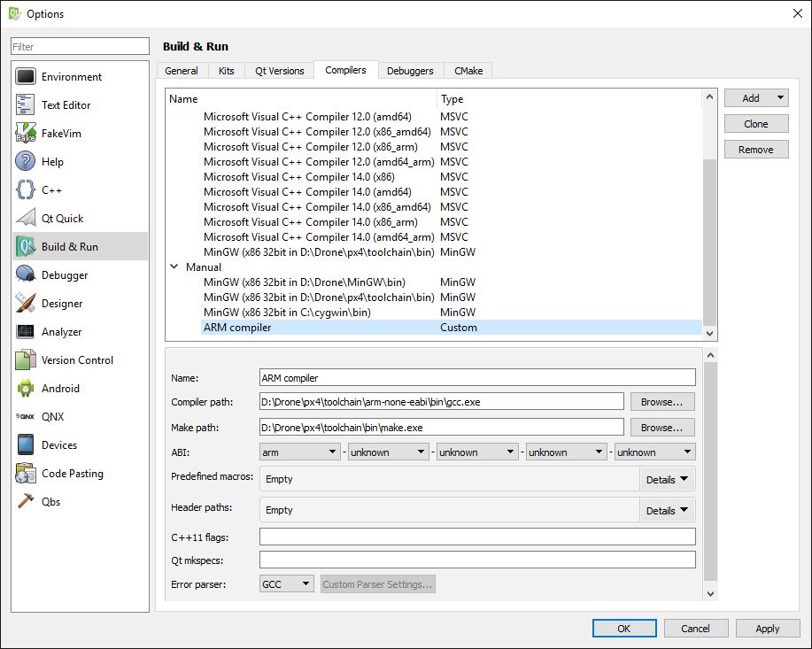Open the Help category icon
The image size is (812, 649).
(x=26, y=162)
